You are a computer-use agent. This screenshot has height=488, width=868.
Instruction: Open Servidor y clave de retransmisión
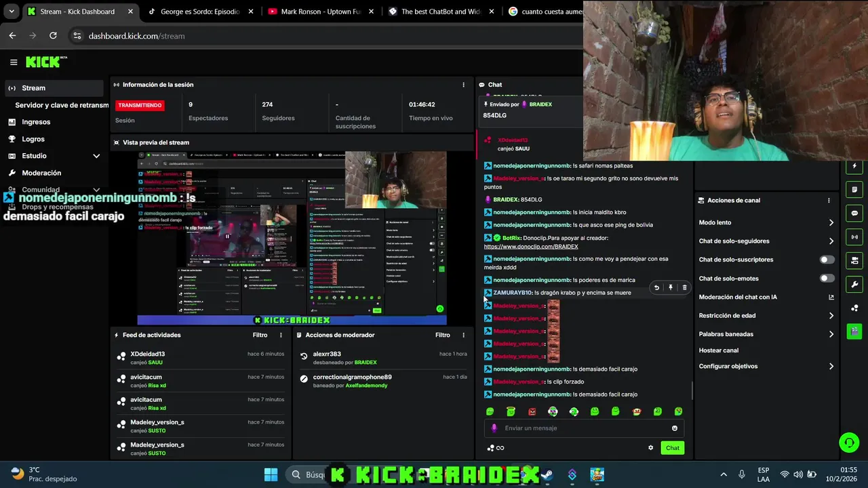62,105
